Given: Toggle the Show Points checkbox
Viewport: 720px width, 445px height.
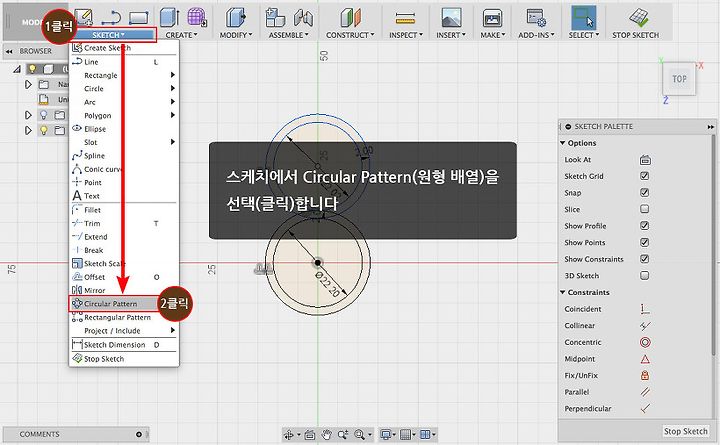Looking at the screenshot, I should (645, 242).
